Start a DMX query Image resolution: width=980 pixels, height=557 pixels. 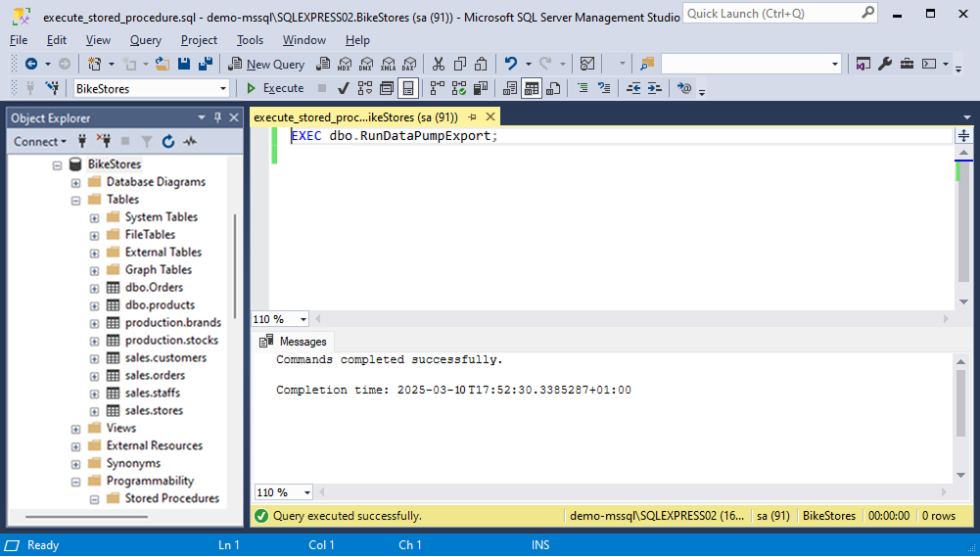(366, 64)
